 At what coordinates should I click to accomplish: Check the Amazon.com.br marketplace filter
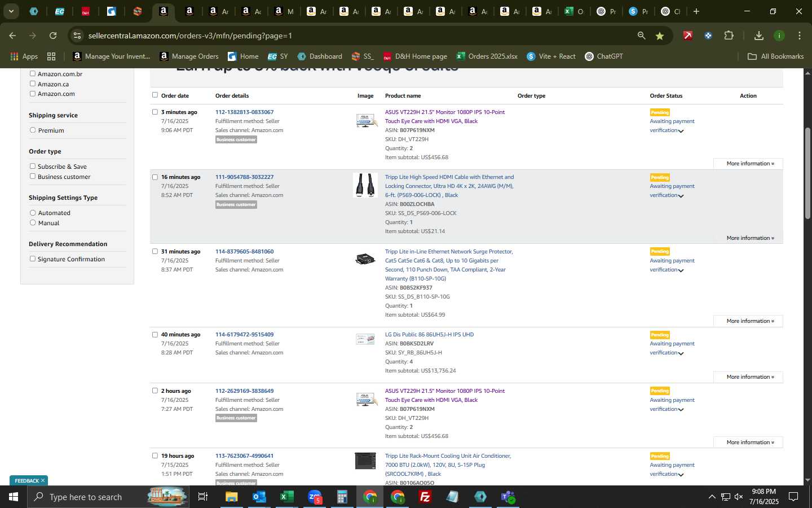click(x=33, y=73)
